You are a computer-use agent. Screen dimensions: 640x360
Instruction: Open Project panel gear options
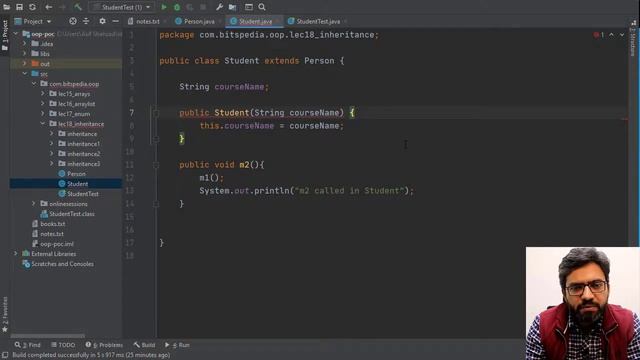point(102,21)
